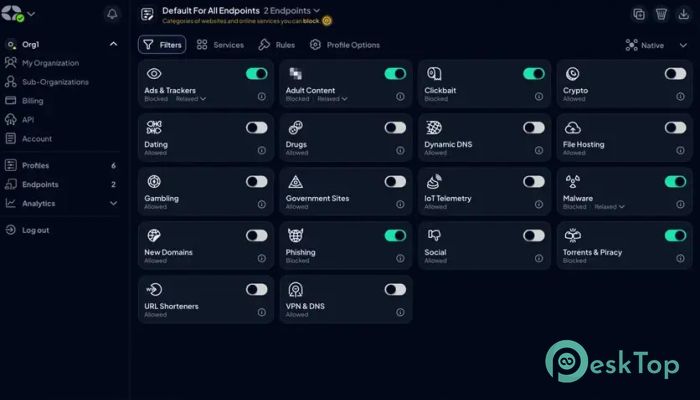Open the Native view dropdown
Image resolution: width=700 pixels, height=400 pixels.
(x=656, y=45)
